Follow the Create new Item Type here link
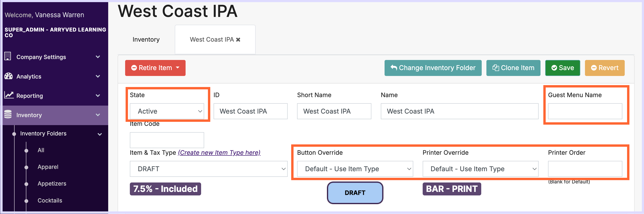 pyautogui.click(x=219, y=152)
